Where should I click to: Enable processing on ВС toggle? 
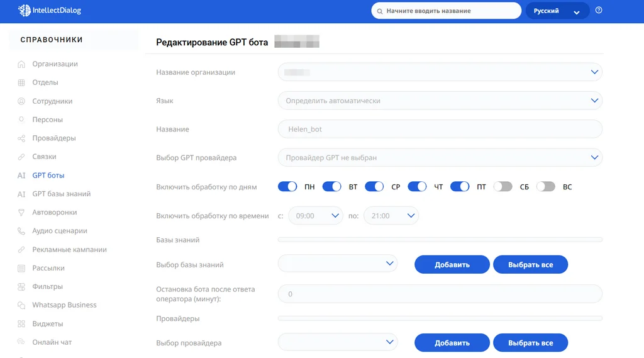coord(546,187)
